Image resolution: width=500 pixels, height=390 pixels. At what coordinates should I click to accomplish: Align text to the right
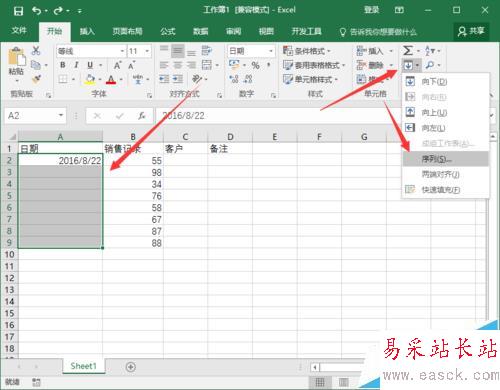pyautogui.click(x=191, y=65)
